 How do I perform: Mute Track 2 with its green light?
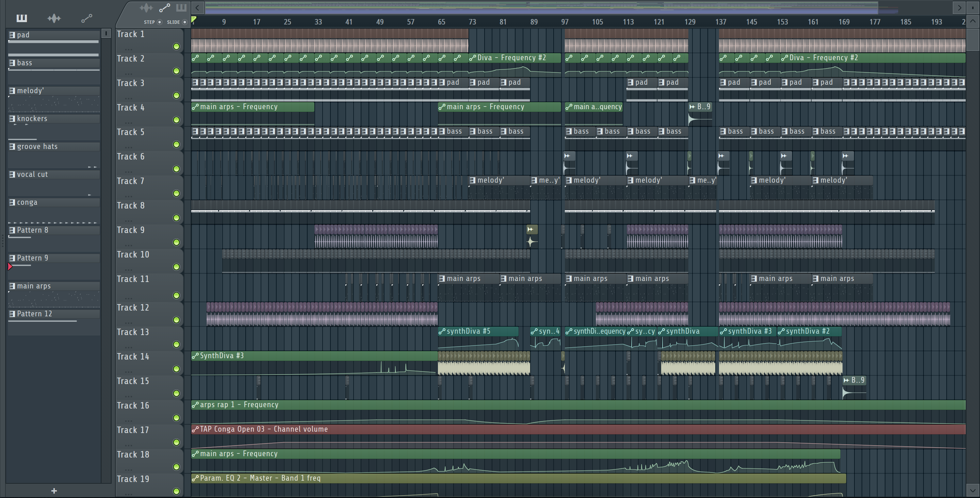click(x=176, y=71)
